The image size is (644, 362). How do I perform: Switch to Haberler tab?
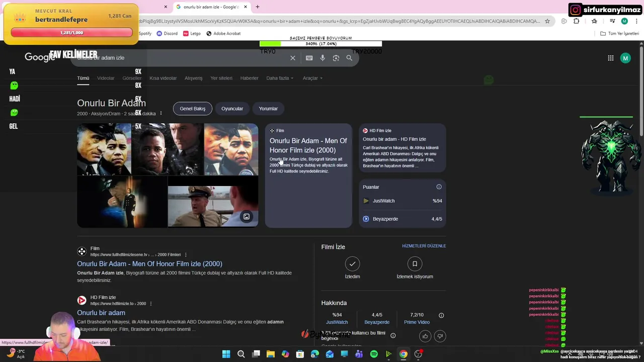tap(249, 78)
